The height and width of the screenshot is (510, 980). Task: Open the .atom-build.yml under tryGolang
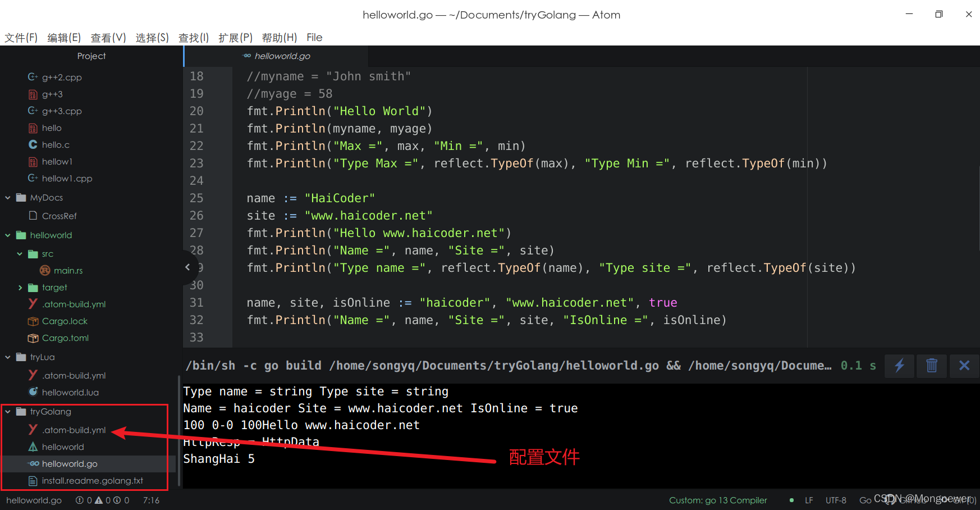74,430
